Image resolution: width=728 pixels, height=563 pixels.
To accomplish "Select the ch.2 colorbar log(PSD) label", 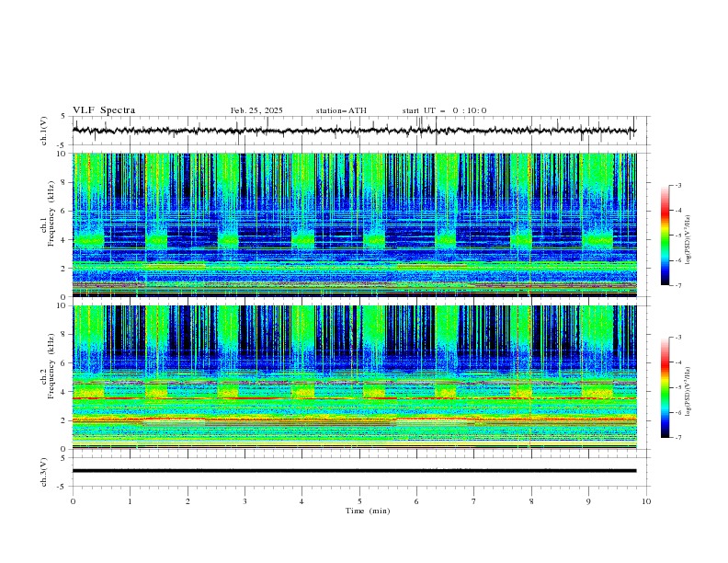I will pyautogui.click(x=688, y=392).
